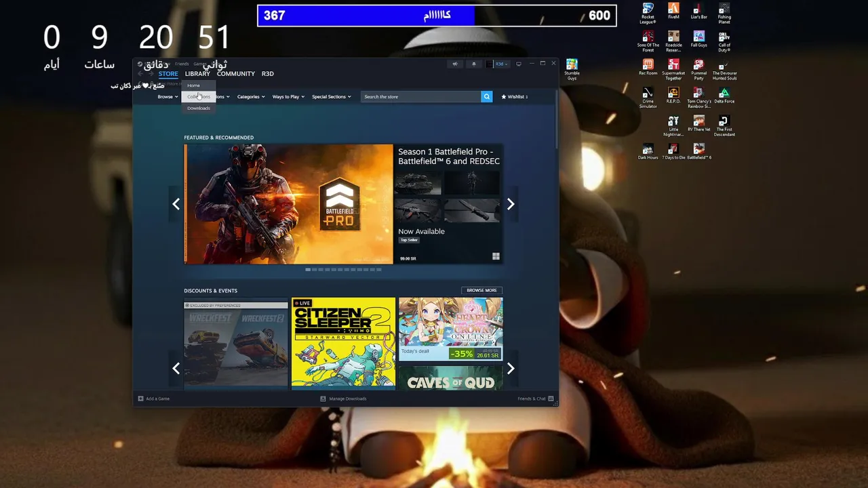Click the Top Seller tag

[x=409, y=240]
